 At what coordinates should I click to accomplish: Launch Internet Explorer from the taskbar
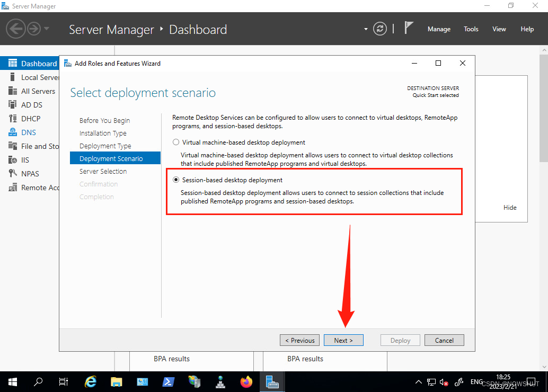pos(91,382)
